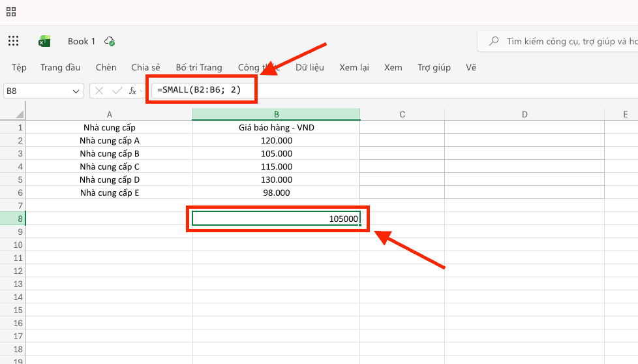Click the Book 1 file name

[82, 41]
